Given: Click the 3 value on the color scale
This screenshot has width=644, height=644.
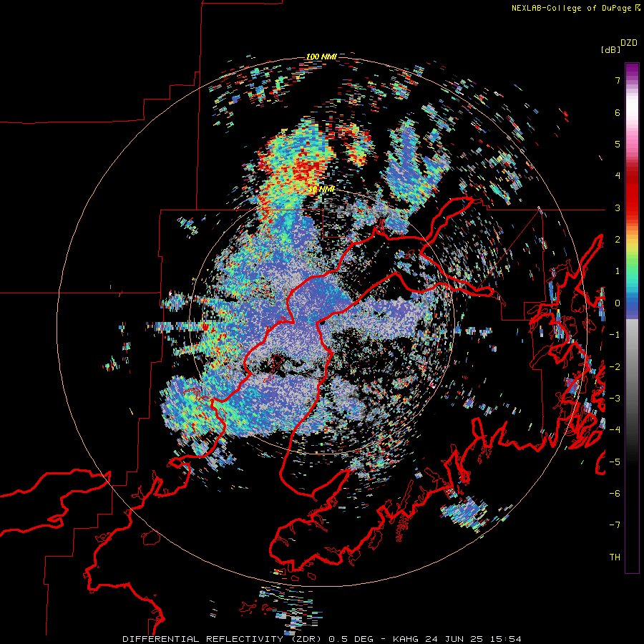Looking at the screenshot, I should [x=618, y=208].
